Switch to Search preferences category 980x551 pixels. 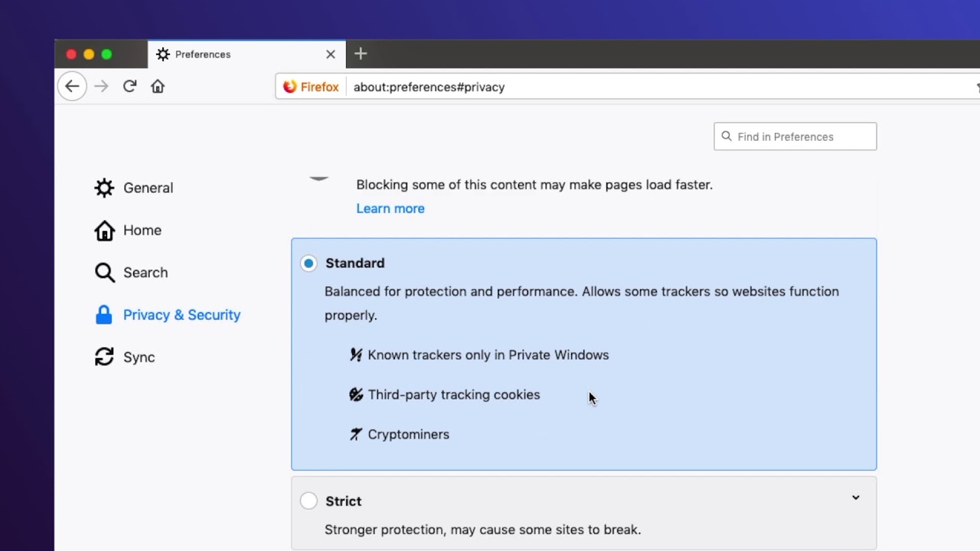click(145, 272)
